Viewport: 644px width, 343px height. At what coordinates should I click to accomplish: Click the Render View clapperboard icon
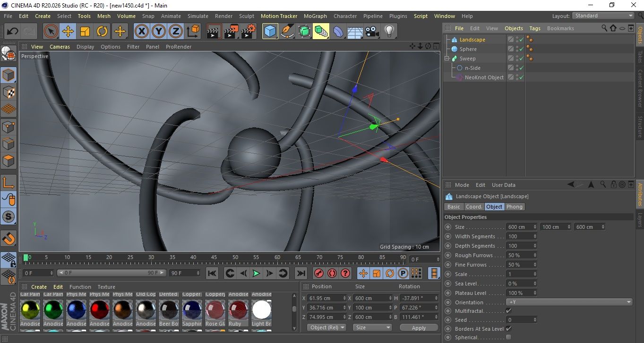(x=214, y=32)
